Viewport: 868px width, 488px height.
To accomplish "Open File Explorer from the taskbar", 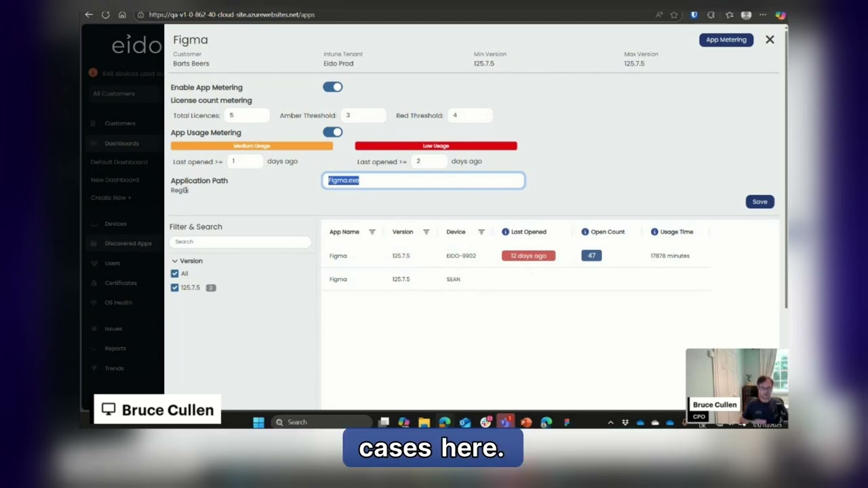I will [x=424, y=422].
